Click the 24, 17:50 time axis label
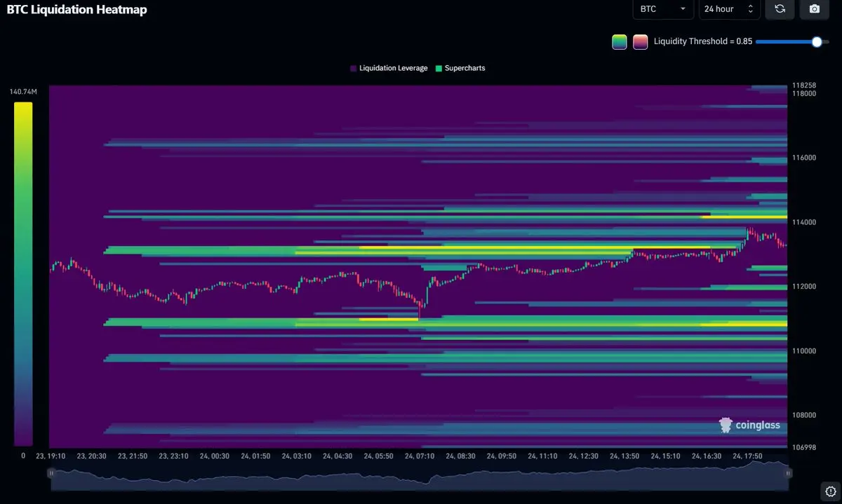The width and height of the screenshot is (842, 504). click(x=747, y=456)
